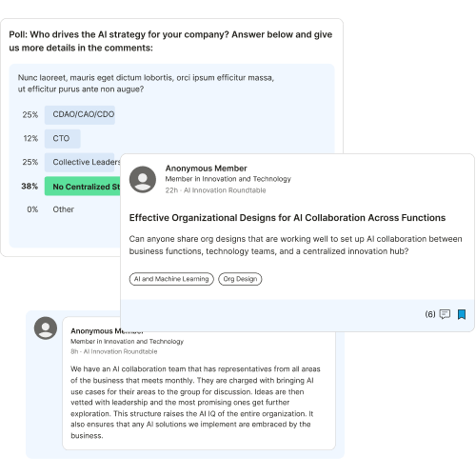476x476 pixels.
Task: Click the reply comment body text
Action: pos(195,402)
